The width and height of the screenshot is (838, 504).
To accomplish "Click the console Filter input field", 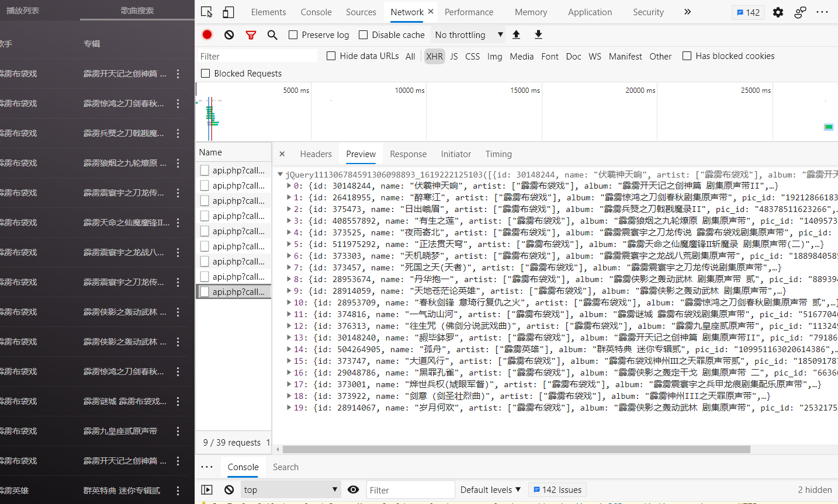I will 410,489.
